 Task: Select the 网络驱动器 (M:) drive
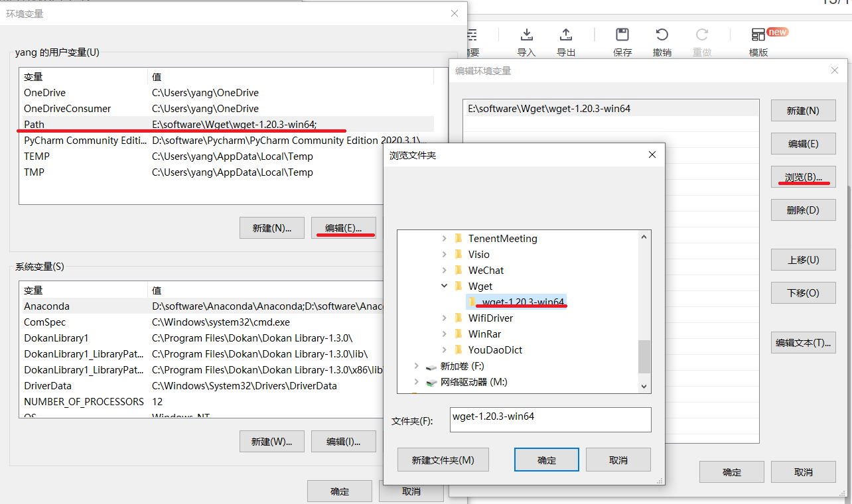click(474, 381)
